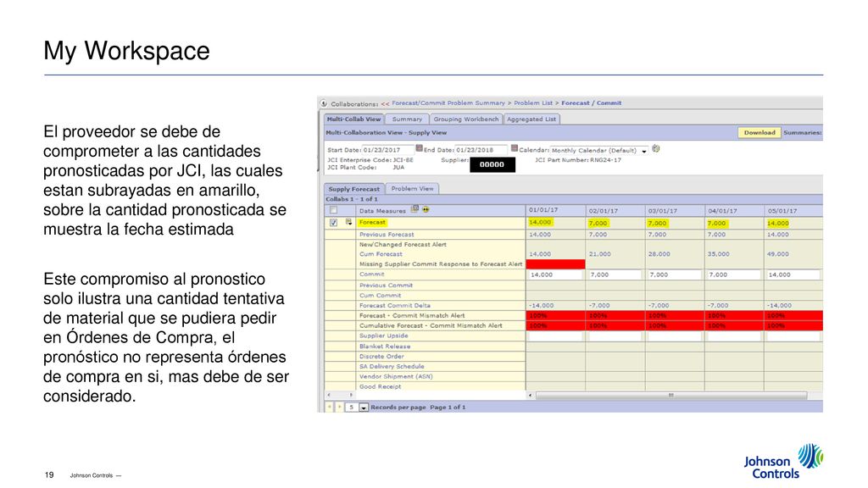
Task: Click the Commit data measure link
Action: pyautogui.click(x=371, y=274)
